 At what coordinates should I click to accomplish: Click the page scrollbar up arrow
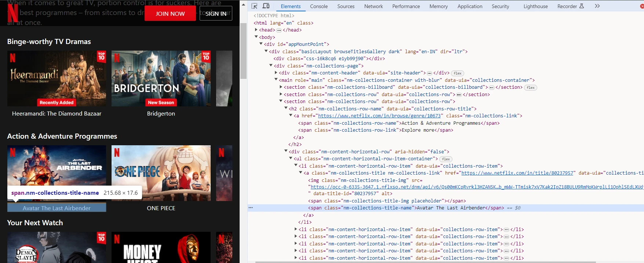click(243, 4)
